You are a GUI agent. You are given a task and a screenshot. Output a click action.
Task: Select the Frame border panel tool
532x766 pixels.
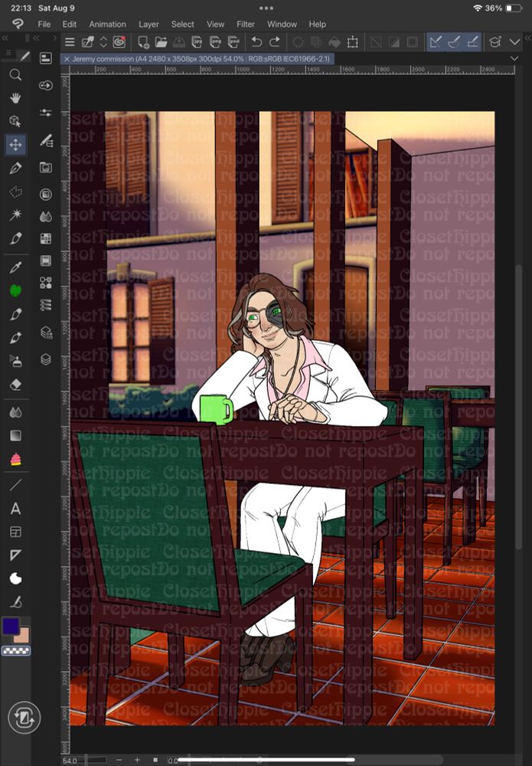click(x=15, y=532)
